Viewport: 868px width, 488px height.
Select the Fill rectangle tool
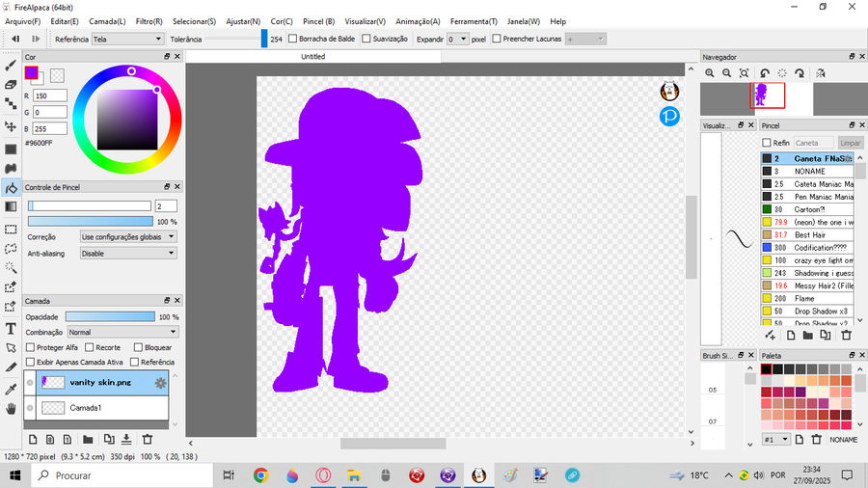[x=11, y=149]
